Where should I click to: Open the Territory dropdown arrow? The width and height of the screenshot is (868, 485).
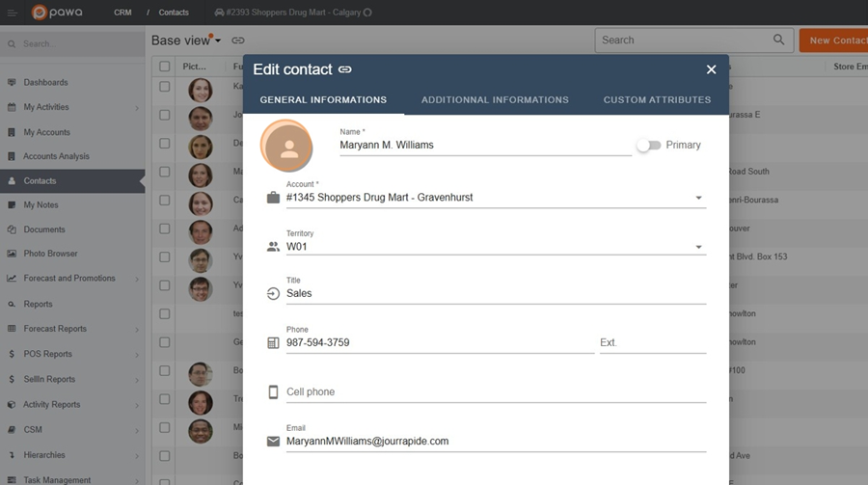tap(698, 247)
